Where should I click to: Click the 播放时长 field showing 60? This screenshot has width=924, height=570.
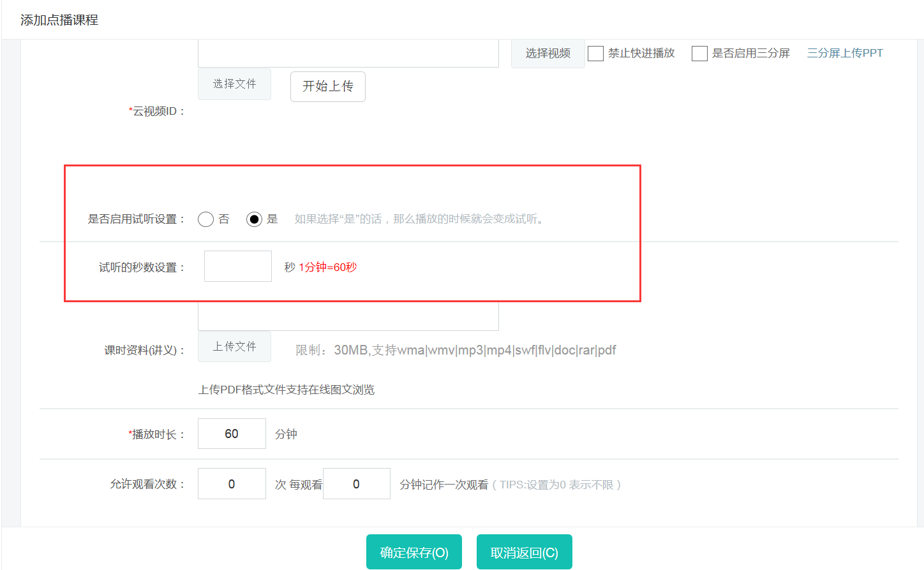(232, 434)
